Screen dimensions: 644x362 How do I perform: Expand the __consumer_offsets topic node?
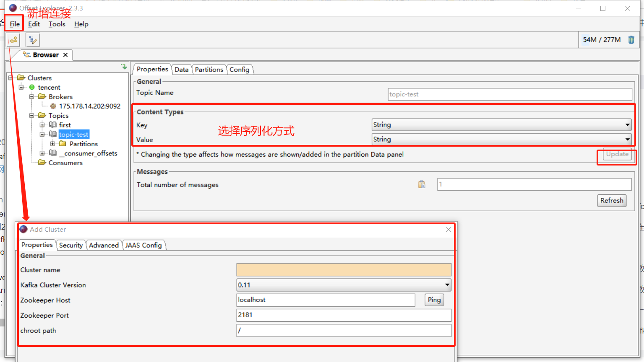pyautogui.click(x=42, y=153)
